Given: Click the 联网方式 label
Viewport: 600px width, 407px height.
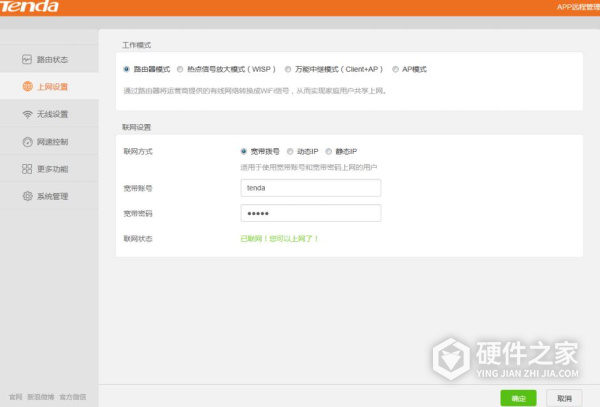Looking at the screenshot, I should (x=138, y=151).
